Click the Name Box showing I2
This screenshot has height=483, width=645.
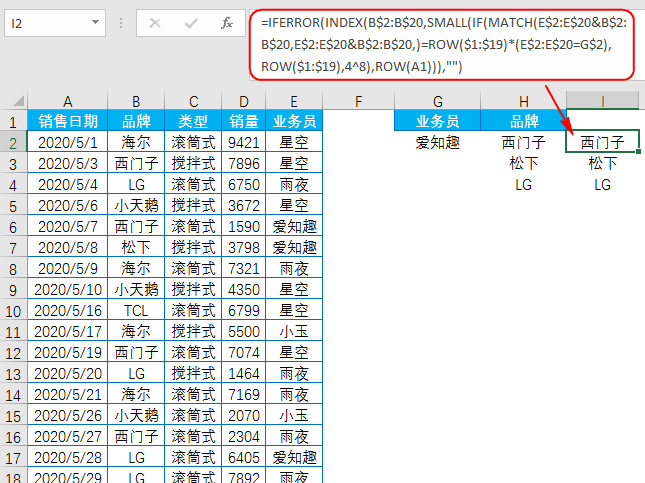click(x=55, y=23)
